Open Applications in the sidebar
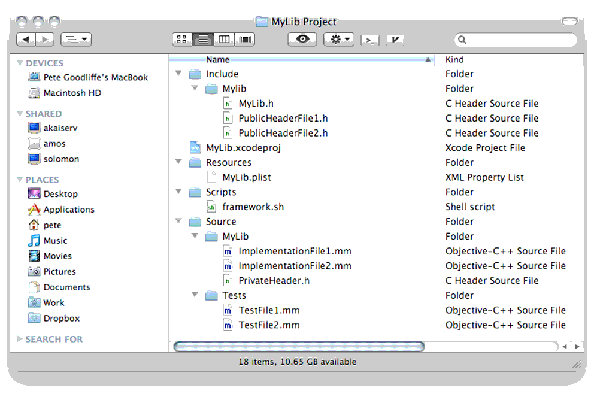Image resolution: width=600 pixels, height=403 pixels. (x=61, y=210)
